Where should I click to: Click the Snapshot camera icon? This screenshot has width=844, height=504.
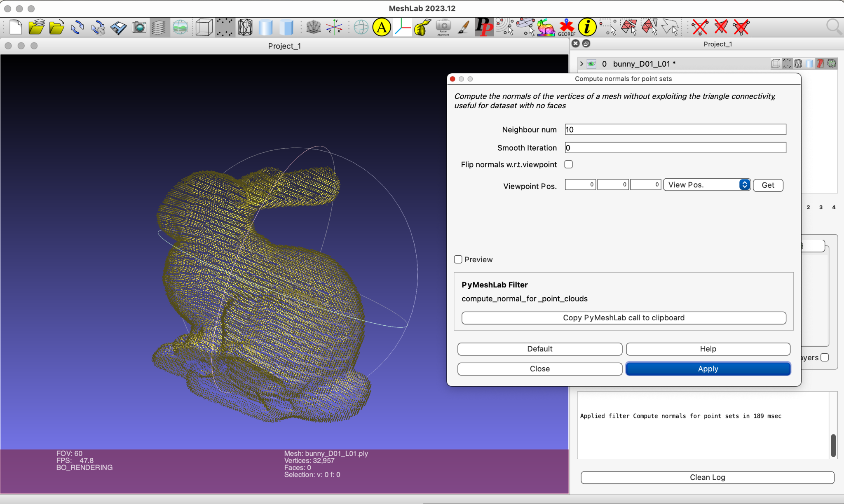(139, 28)
